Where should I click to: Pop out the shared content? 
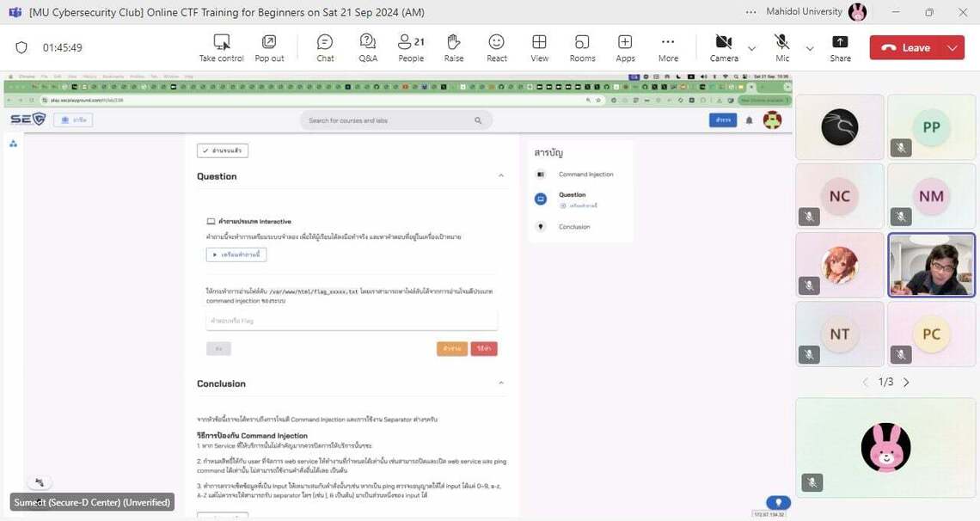tap(269, 47)
